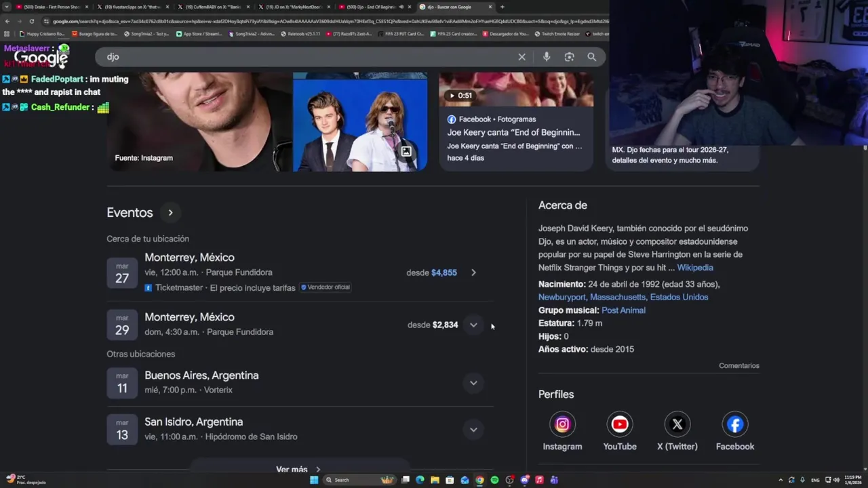Open the tab search dropdown arrow
The width and height of the screenshot is (868, 488).
(x=7, y=7)
